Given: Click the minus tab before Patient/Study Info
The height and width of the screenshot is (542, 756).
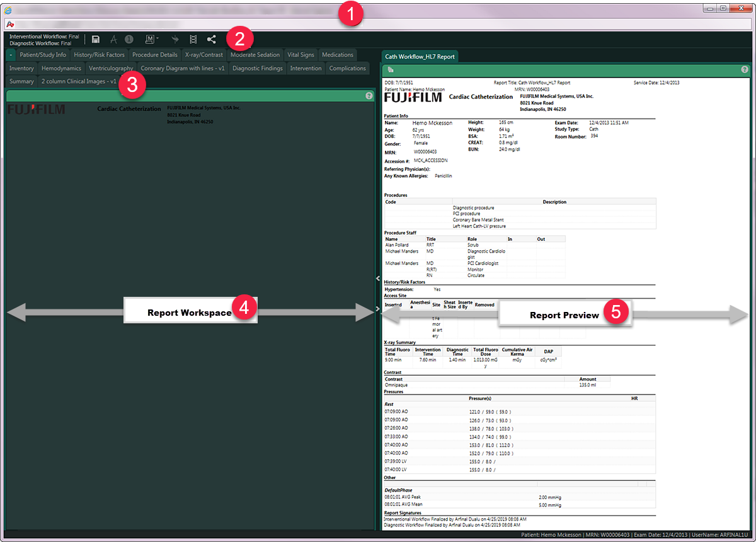Looking at the screenshot, I should [x=11, y=55].
